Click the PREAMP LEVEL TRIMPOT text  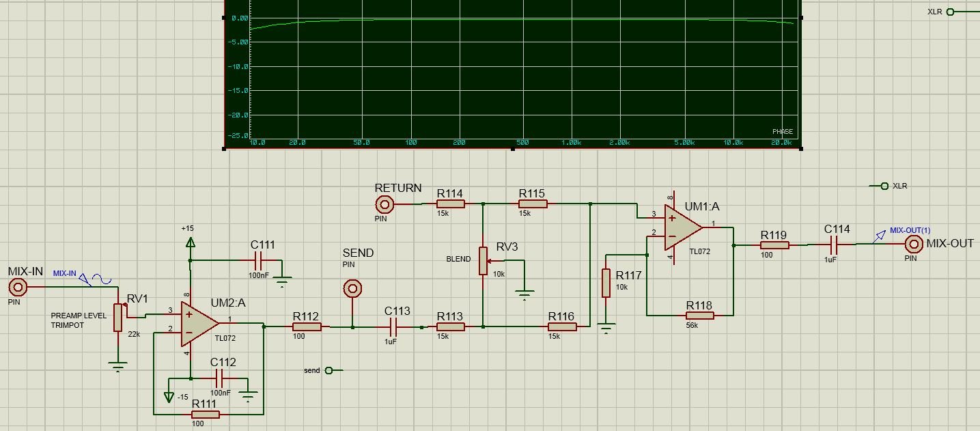click(77, 320)
